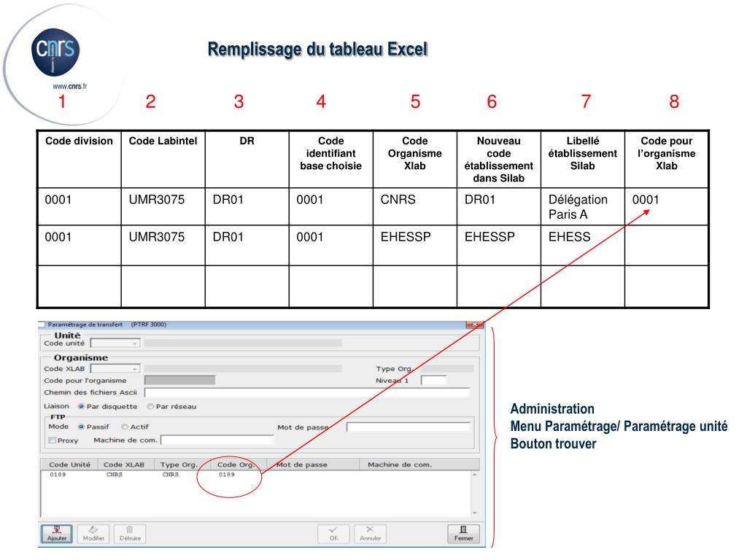Click the Annuler button

tap(370, 533)
